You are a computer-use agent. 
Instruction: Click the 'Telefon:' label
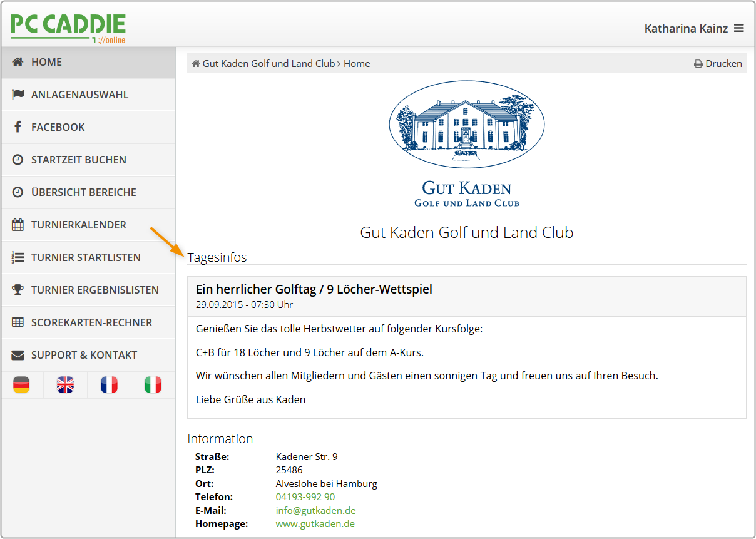point(214,497)
